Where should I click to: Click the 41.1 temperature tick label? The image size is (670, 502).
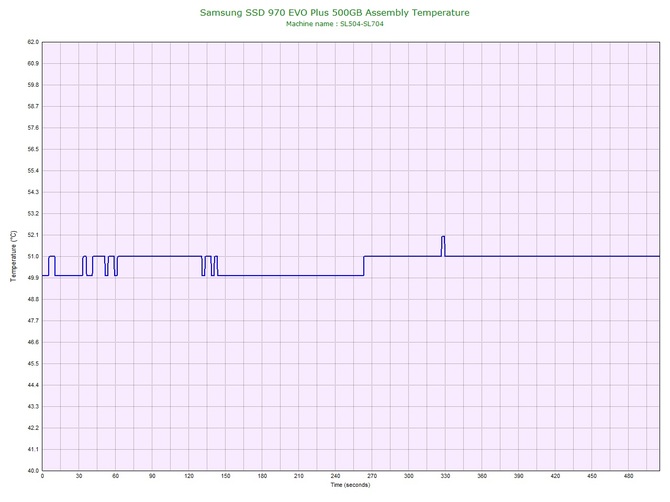33,449
